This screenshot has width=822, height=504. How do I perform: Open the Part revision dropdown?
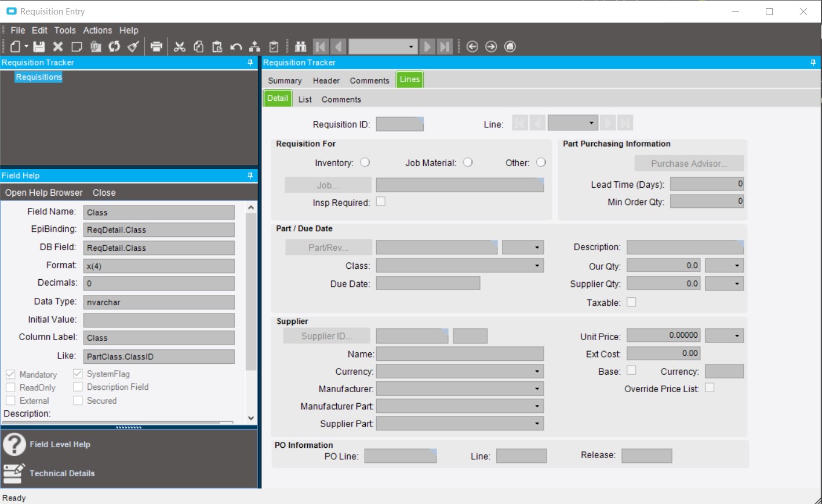tap(537, 247)
